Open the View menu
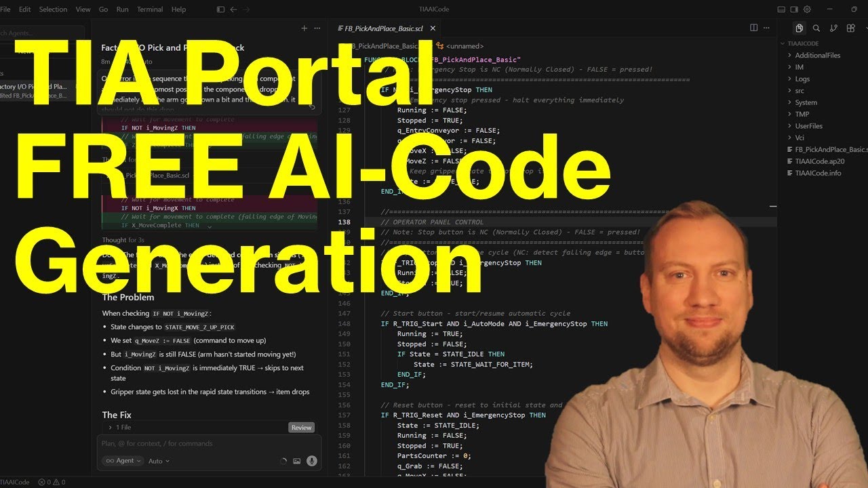Image resolution: width=868 pixels, height=488 pixels. 83,9
